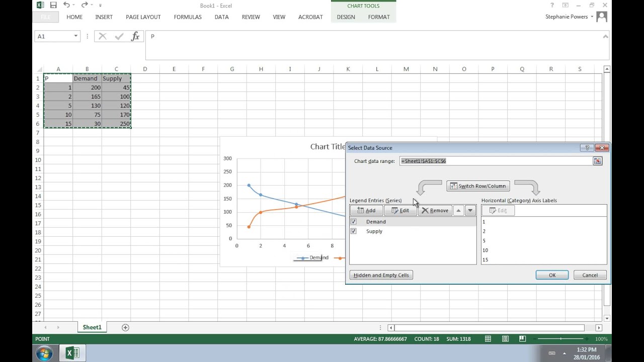Switch to the HOME ribbon tab
This screenshot has width=644, height=362.
pyautogui.click(x=74, y=17)
